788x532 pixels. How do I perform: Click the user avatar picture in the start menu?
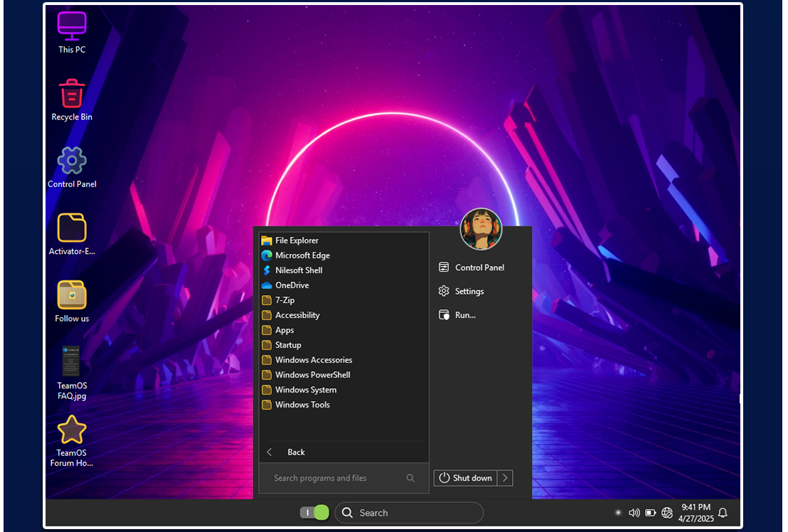pyautogui.click(x=481, y=229)
